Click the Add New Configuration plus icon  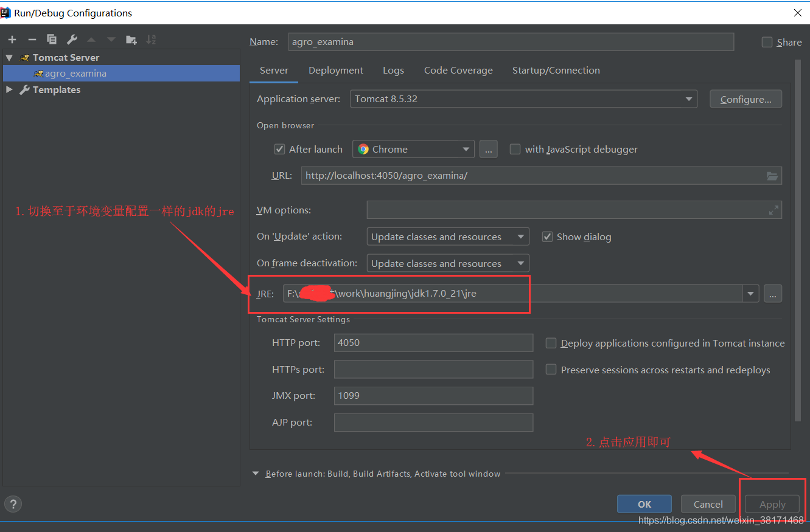pos(12,40)
